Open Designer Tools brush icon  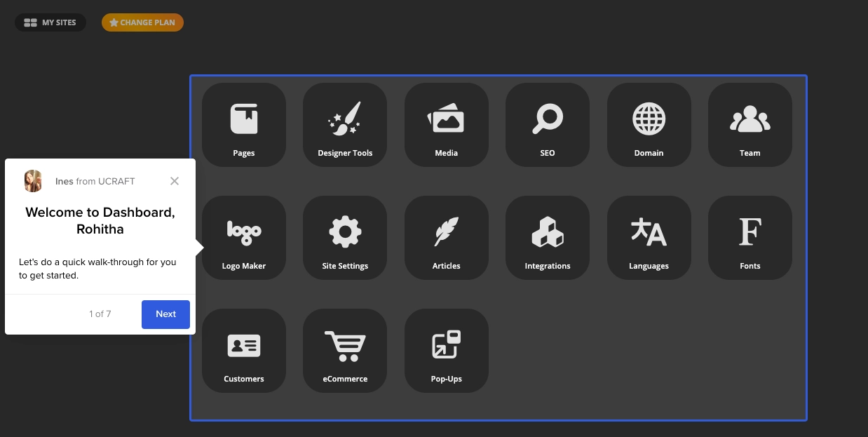(345, 119)
